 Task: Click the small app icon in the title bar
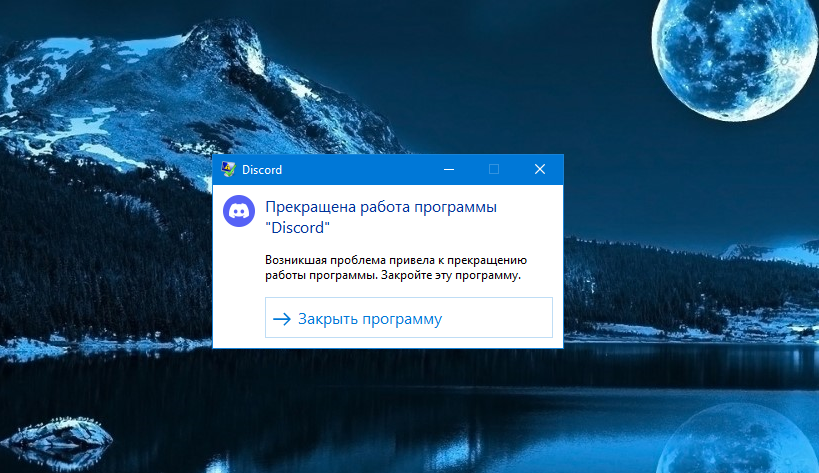click(228, 169)
